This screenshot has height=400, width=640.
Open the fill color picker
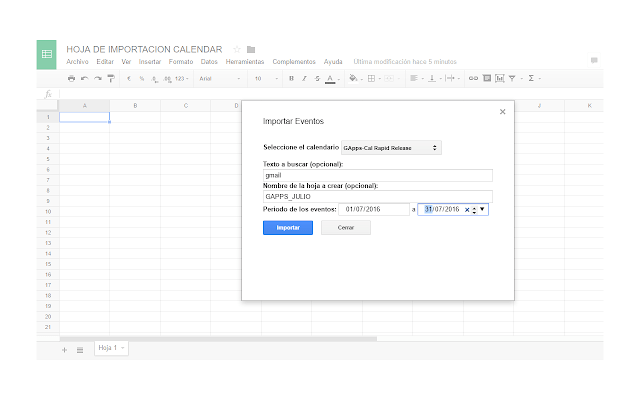pos(353,78)
